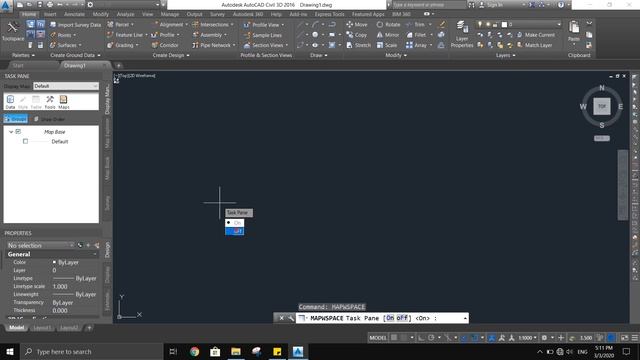Toggle the Default layer checkbox

click(25, 141)
